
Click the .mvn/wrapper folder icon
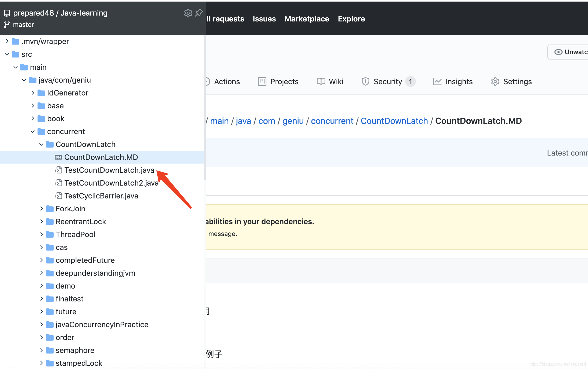[x=16, y=41]
